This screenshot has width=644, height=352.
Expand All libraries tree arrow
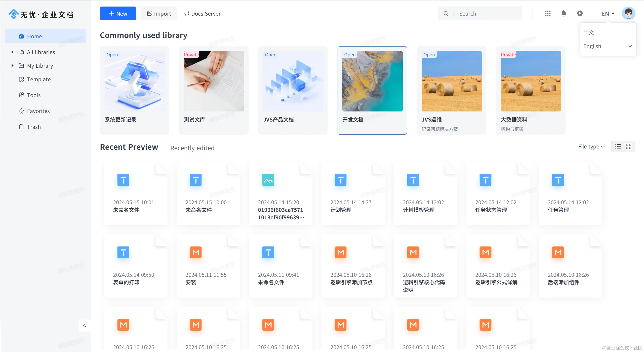click(12, 52)
